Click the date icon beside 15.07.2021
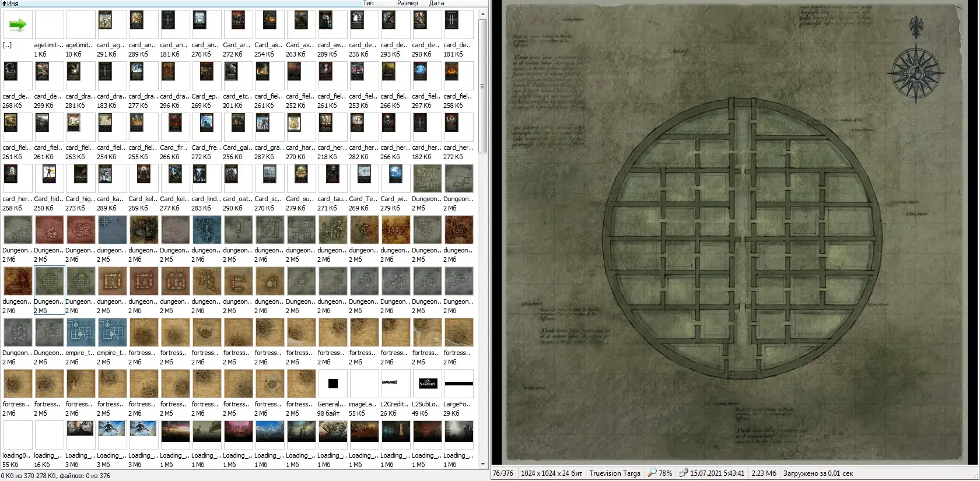Viewport: 980px width, 481px height. [x=684, y=473]
